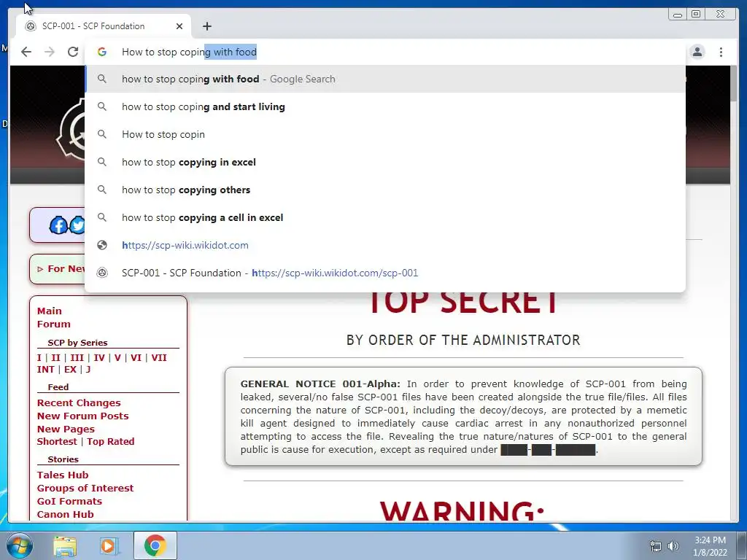This screenshot has height=560, width=747.
Task: Open the network tray icon
Action: click(656, 546)
